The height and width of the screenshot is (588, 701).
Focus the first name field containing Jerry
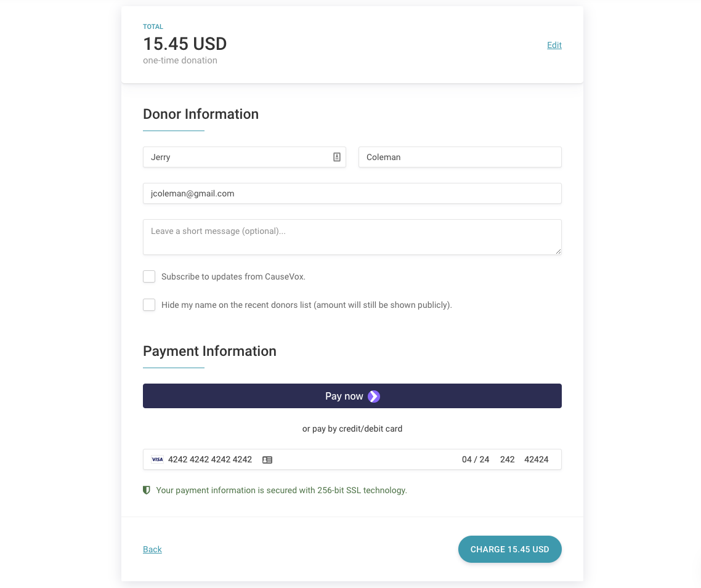tap(237, 157)
